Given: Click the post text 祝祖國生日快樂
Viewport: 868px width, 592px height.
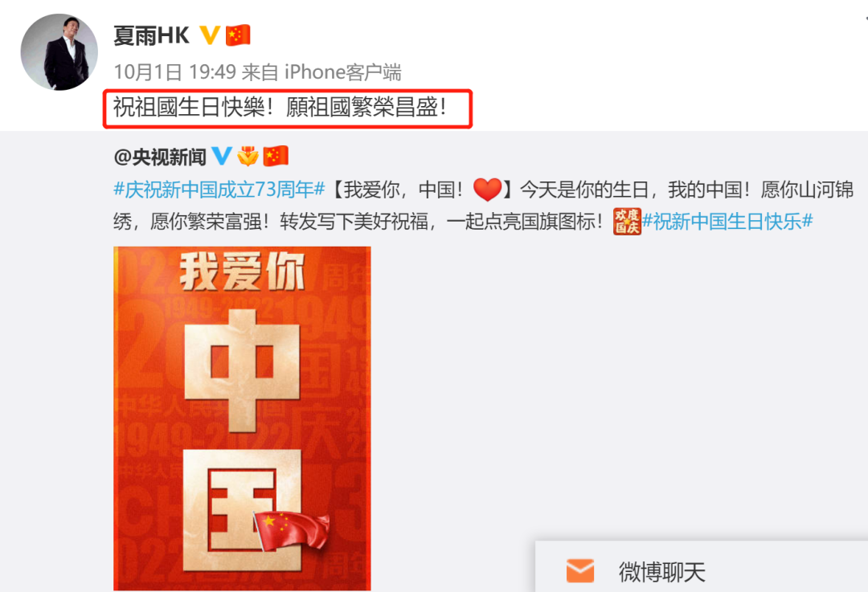Looking at the screenshot, I should (190, 108).
